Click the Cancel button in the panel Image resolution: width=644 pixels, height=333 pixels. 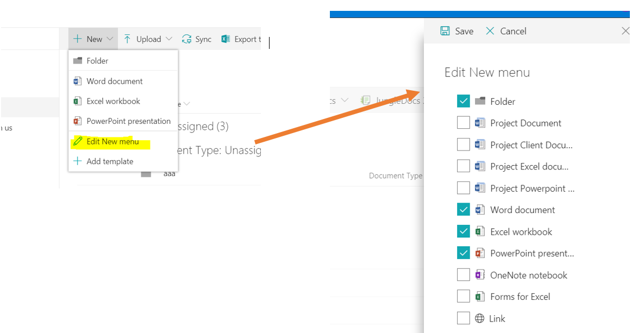(506, 31)
